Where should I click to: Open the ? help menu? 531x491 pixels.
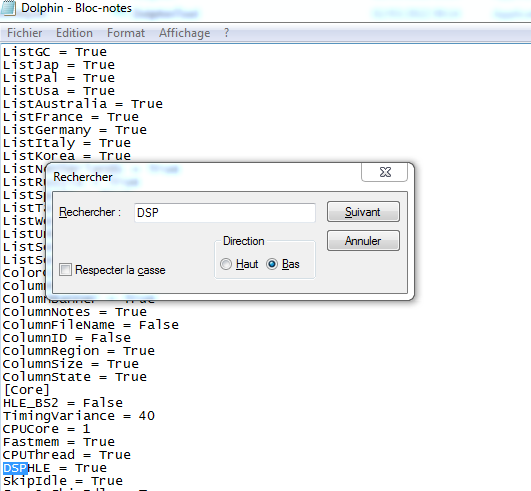click(x=227, y=33)
